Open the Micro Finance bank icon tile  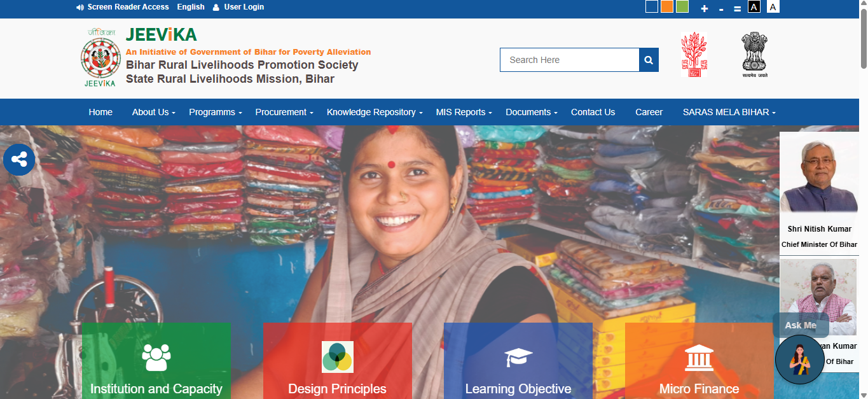pyautogui.click(x=699, y=358)
